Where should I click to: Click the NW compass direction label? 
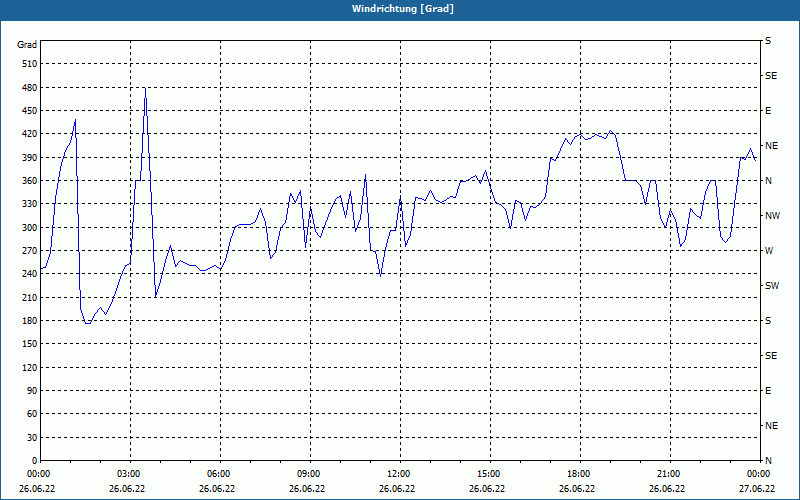pos(772,216)
